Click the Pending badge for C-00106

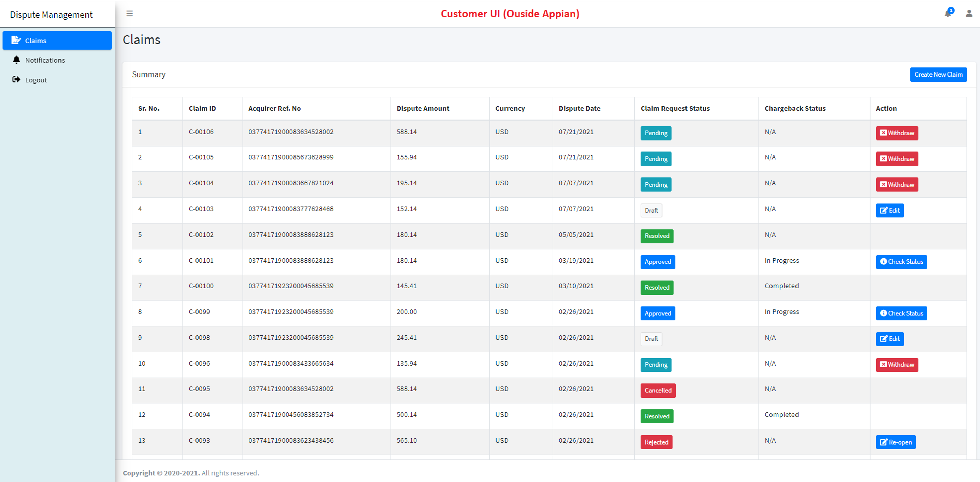656,133
